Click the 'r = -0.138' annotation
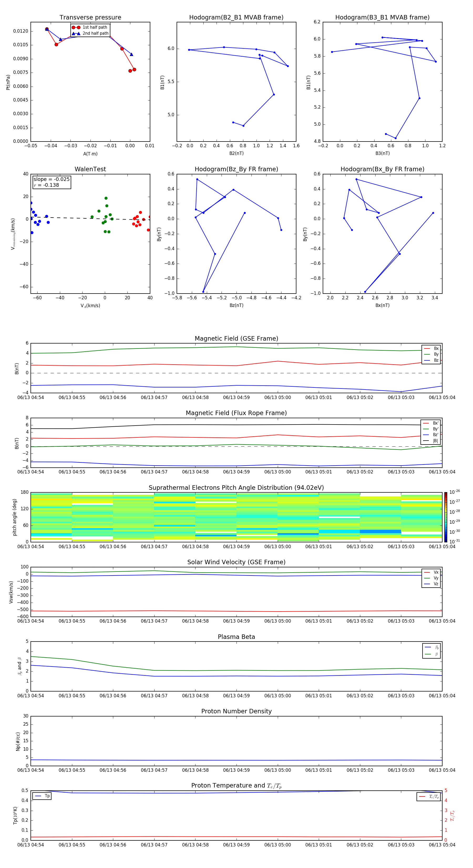 47,185
